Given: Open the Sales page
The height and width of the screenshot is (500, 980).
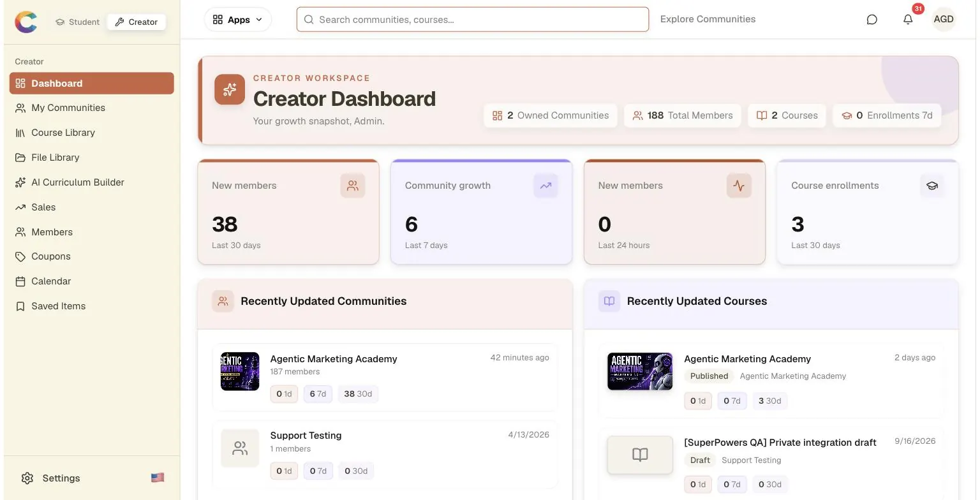Looking at the screenshot, I should (x=92, y=207).
